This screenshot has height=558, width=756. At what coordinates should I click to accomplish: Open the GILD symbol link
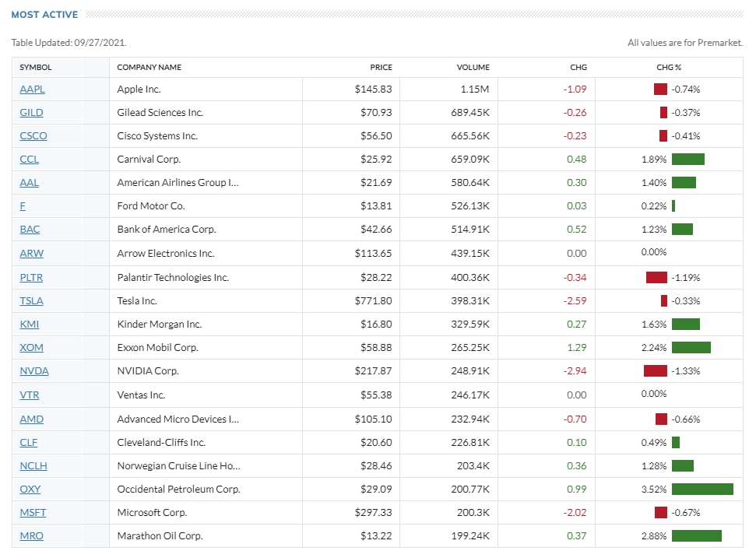(x=31, y=112)
